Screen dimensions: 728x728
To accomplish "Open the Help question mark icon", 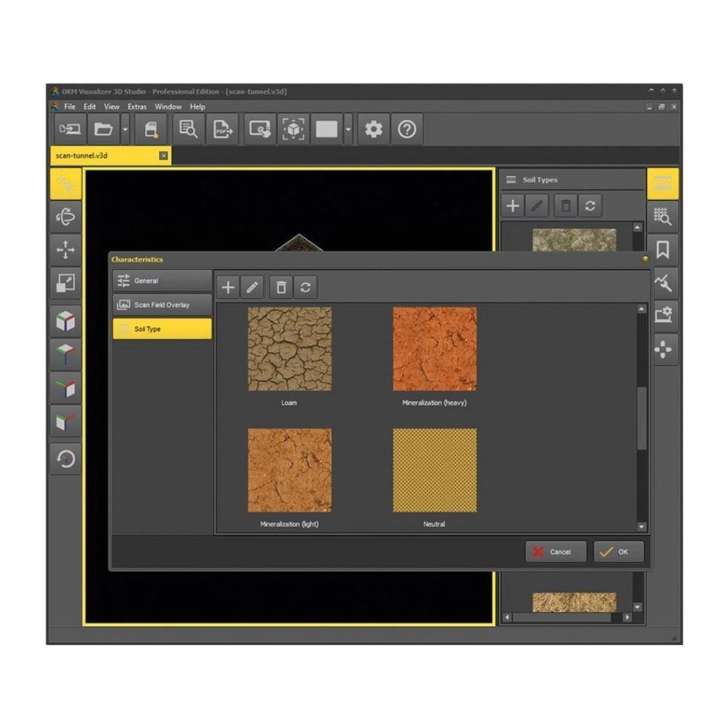I will pyautogui.click(x=405, y=129).
